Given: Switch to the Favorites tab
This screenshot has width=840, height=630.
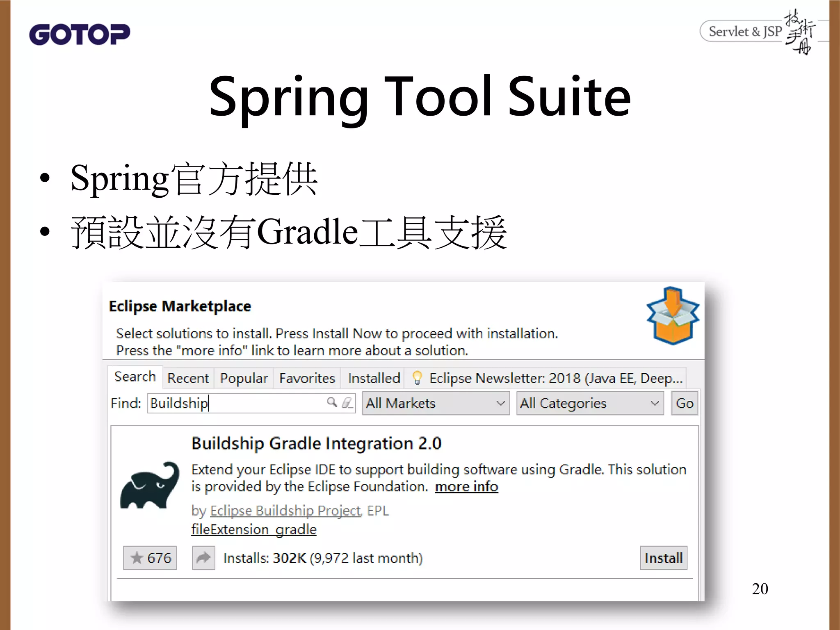Looking at the screenshot, I should (x=307, y=378).
